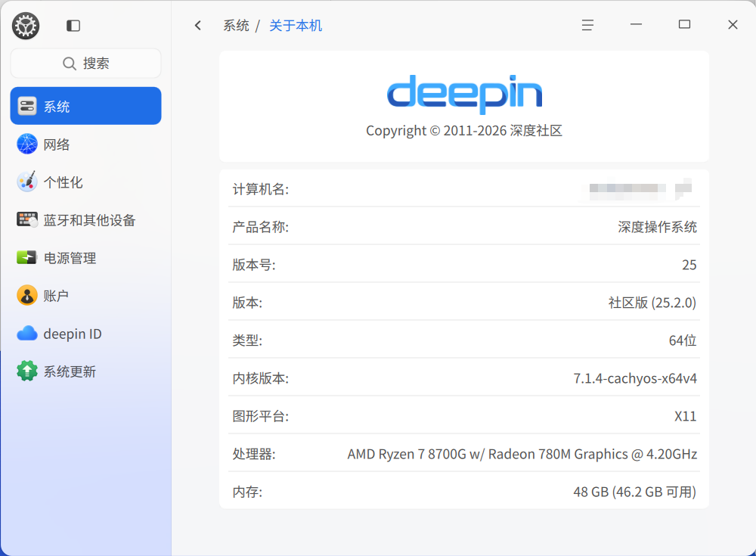
Task: Click the 版本号 value "25"
Action: 689,265
